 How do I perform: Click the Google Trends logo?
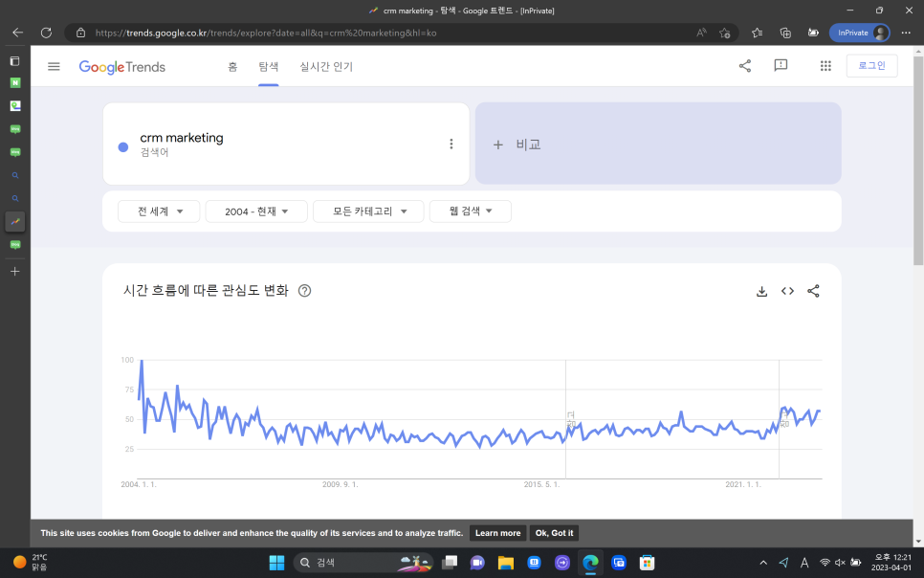click(122, 67)
